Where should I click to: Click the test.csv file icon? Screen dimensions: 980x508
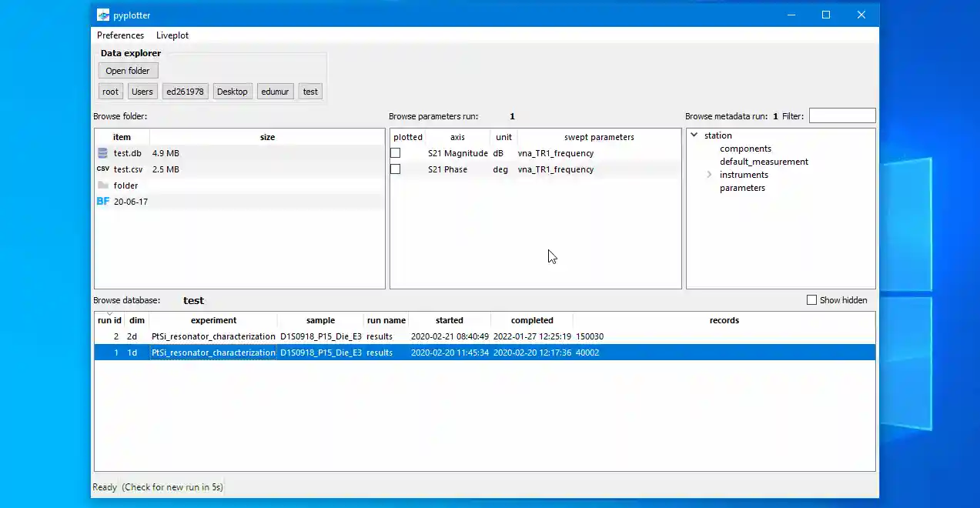coord(103,169)
